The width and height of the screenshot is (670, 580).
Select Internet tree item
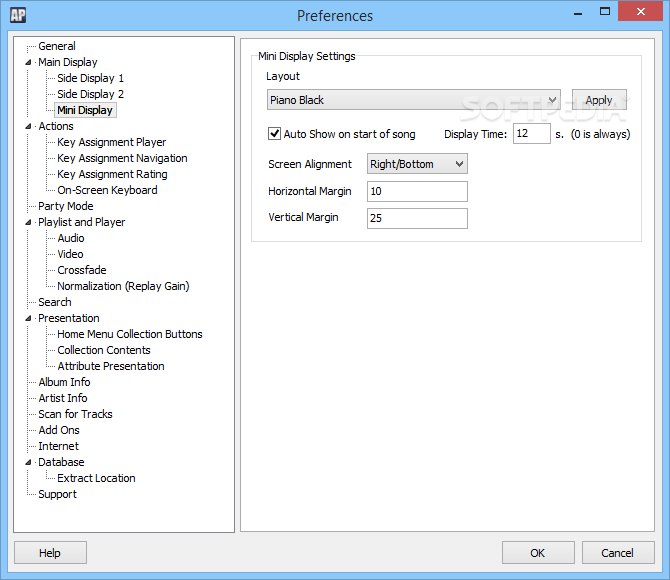click(59, 446)
